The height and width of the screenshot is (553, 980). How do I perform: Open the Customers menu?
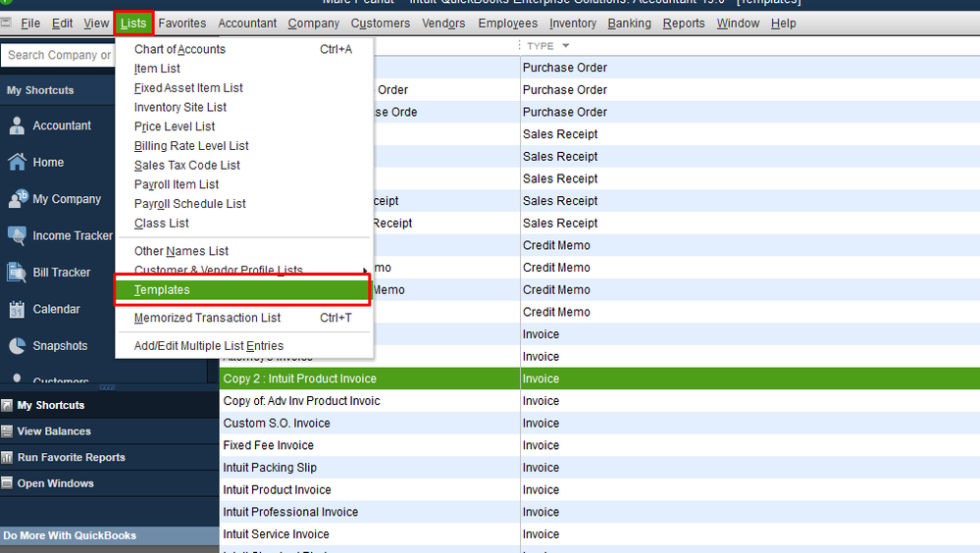pos(380,24)
